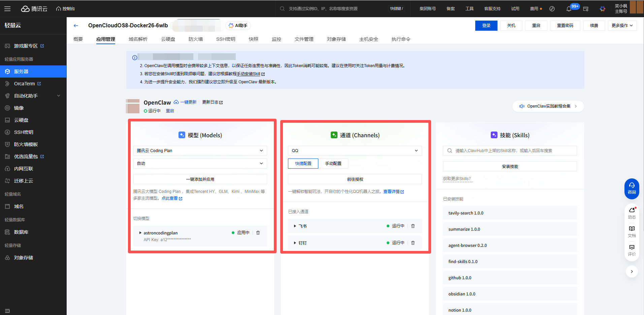The width and height of the screenshot is (644, 315).
Task: Select 手动配置 channel configuration mode
Action: coord(333,164)
